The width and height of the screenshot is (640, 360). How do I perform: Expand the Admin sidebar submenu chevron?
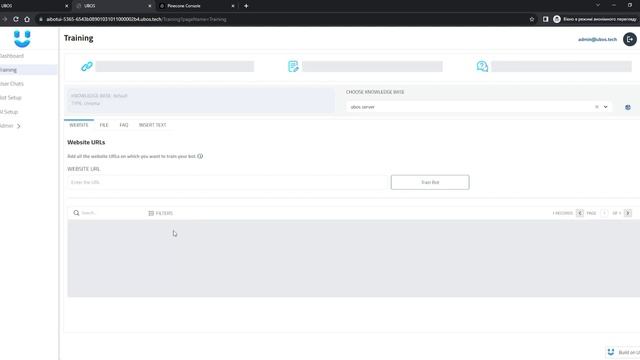tap(18, 126)
